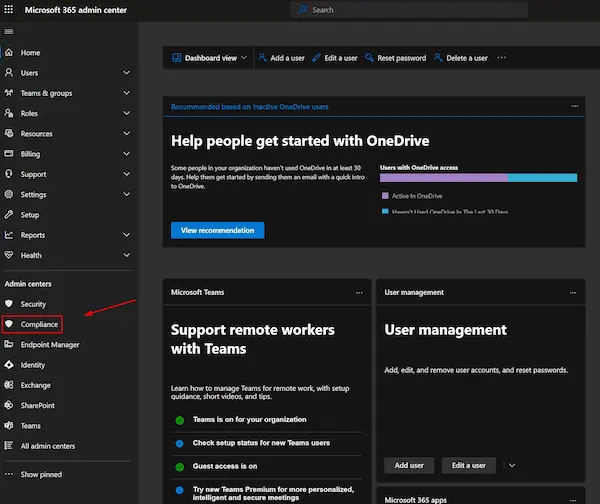This screenshot has width=600, height=504.
Task: Open Guest access is on item
Action: (225, 466)
